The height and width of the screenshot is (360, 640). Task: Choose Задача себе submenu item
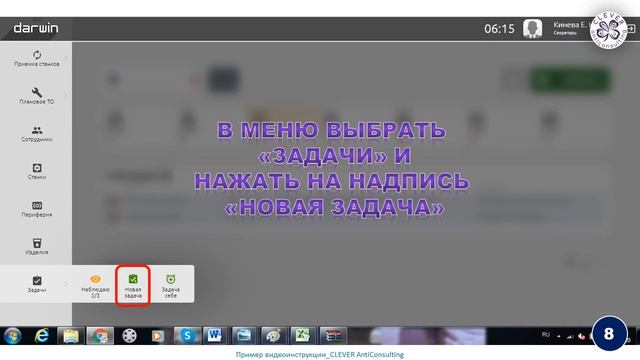171,286
